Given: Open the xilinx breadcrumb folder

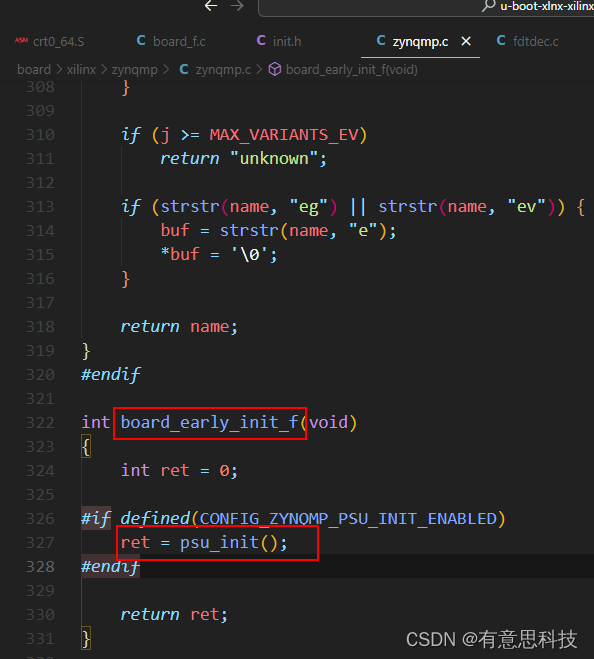Looking at the screenshot, I should pos(81,70).
